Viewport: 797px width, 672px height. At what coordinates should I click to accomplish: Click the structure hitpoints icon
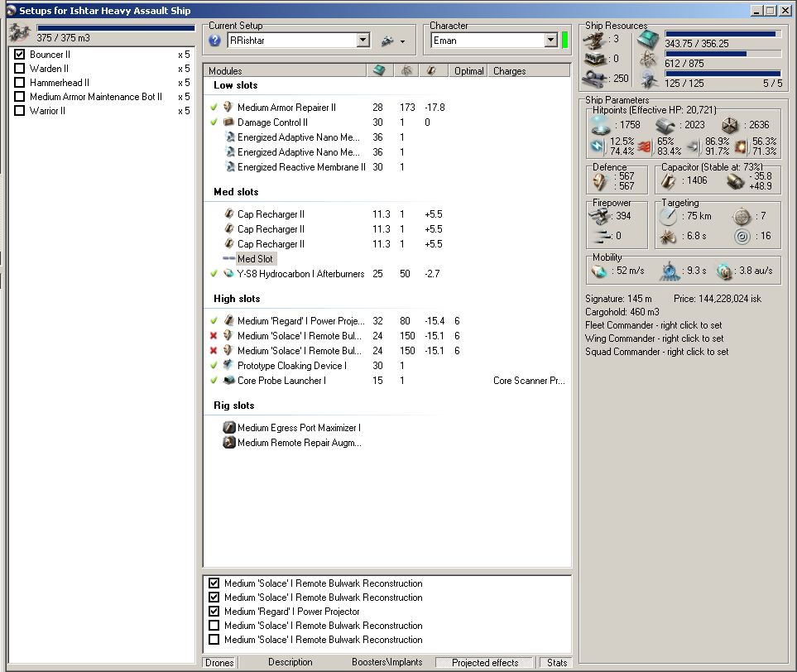pos(729,125)
